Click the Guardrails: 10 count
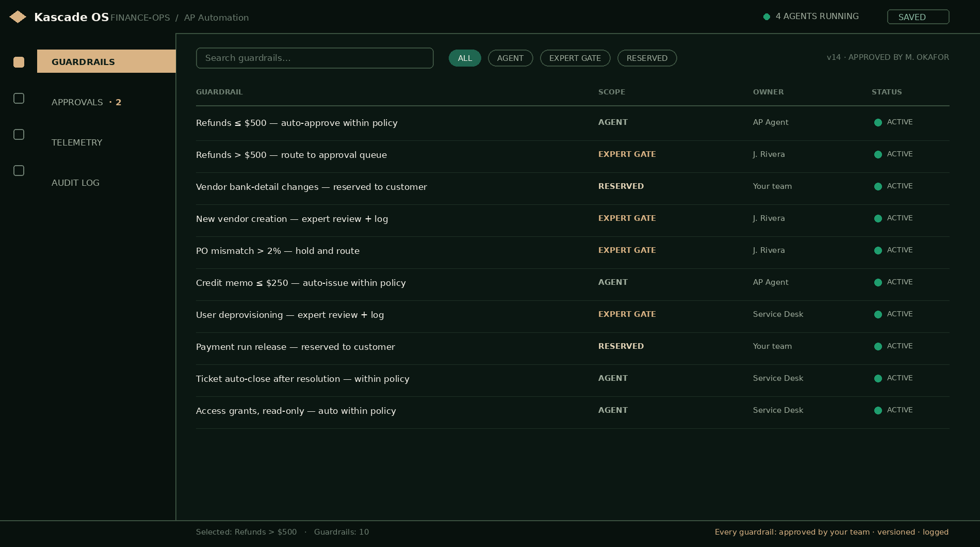Screen dimensions: 980x547 (341, 532)
